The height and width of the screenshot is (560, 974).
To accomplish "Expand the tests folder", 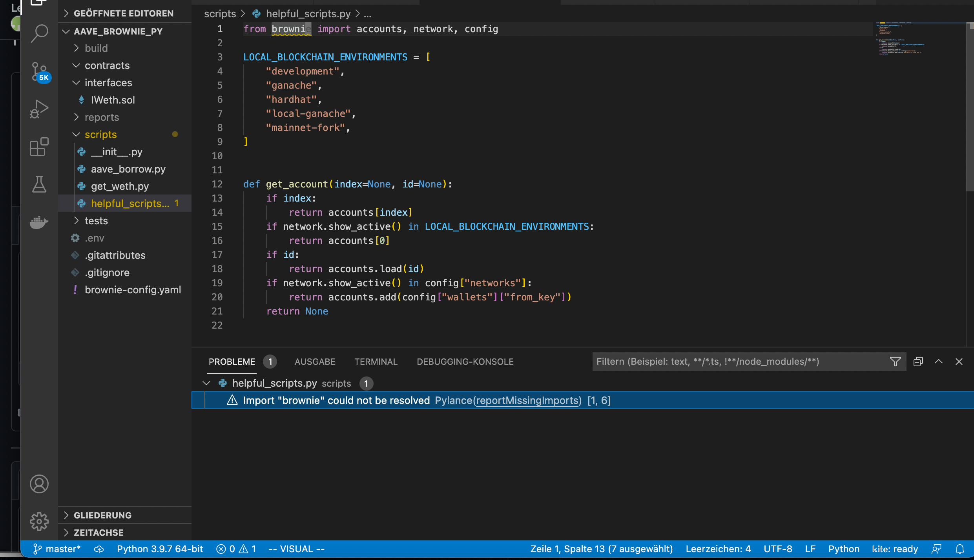I will pyautogui.click(x=125, y=221).
